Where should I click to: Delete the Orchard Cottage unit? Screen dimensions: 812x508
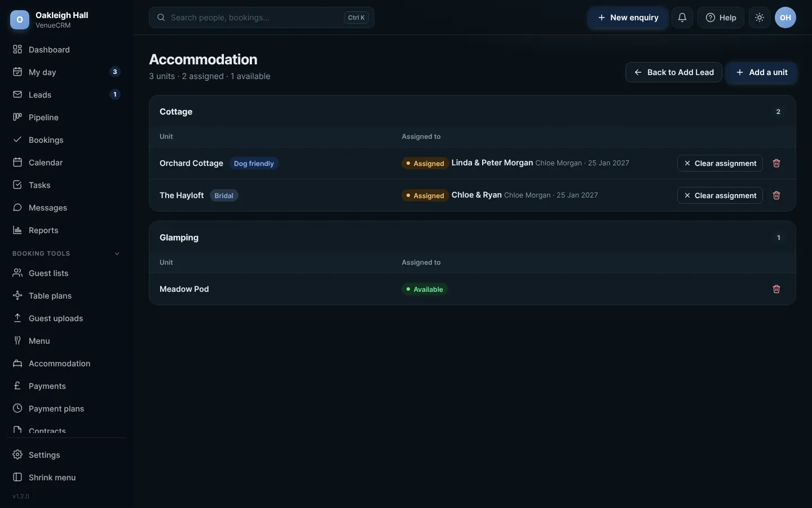[x=776, y=163]
